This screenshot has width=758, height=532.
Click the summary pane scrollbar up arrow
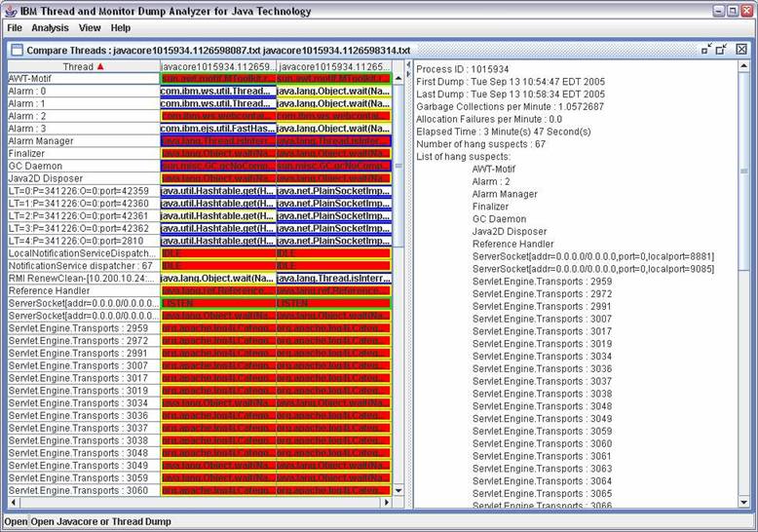click(x=744, y=66)
